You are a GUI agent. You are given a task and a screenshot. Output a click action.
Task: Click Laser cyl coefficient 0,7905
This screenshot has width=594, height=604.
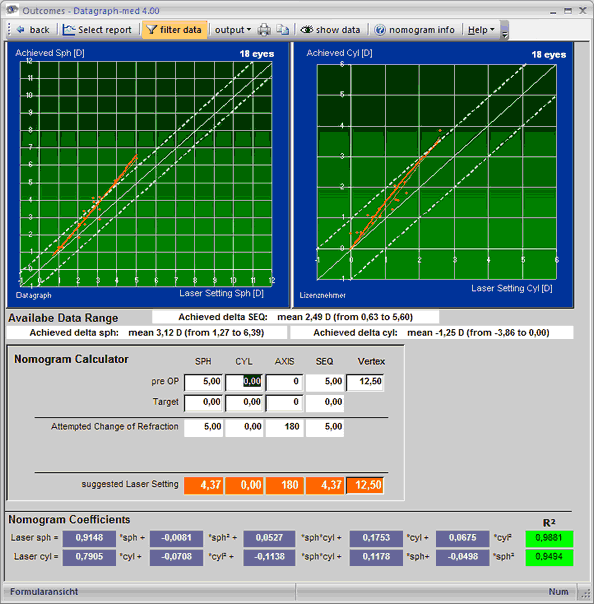(89, 557)
